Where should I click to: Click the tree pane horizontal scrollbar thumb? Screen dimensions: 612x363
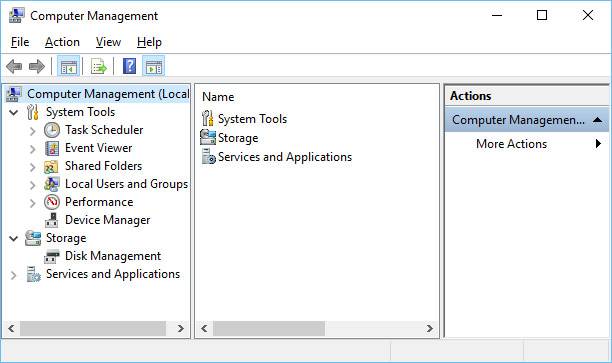pos(93,328)
